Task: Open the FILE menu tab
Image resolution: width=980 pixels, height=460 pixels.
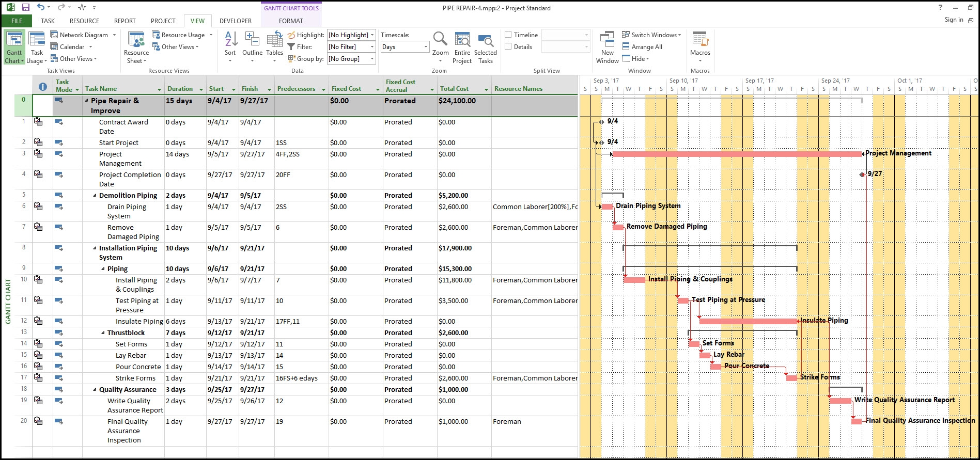Action: [17, 21]
